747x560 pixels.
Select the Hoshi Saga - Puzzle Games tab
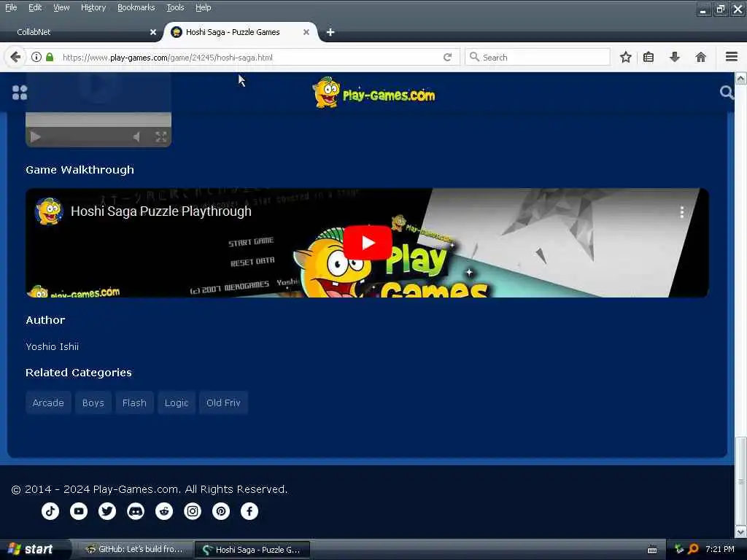[x=239, y=32]
